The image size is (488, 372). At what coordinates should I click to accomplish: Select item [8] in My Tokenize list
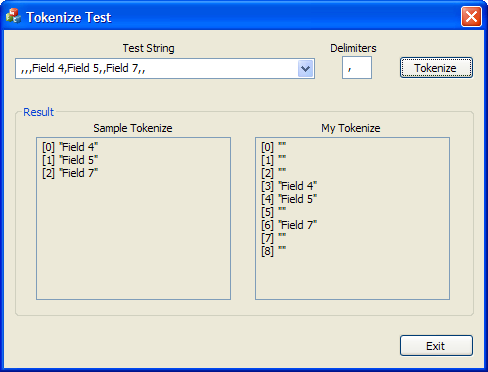coord(274,251)
